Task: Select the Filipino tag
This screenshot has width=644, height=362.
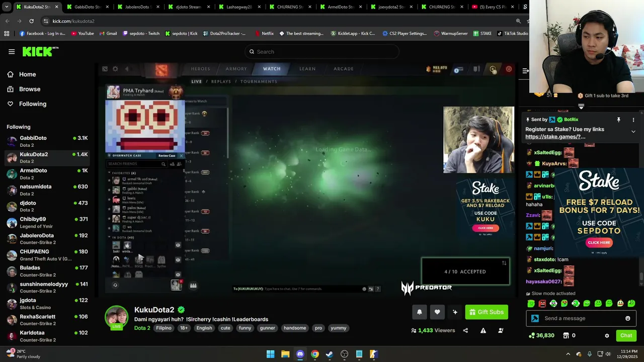Action: point(164,328)
